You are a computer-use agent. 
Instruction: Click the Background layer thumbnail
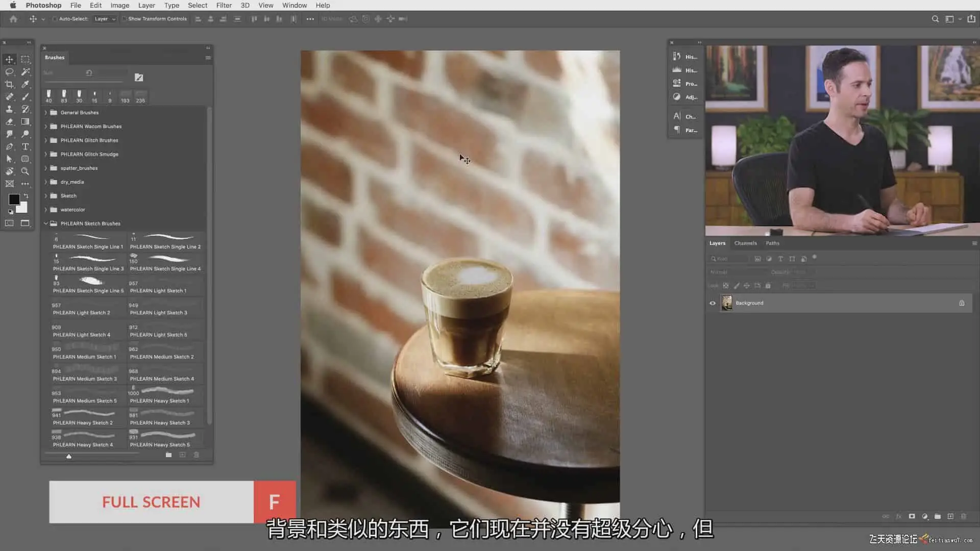click(727, 303)
